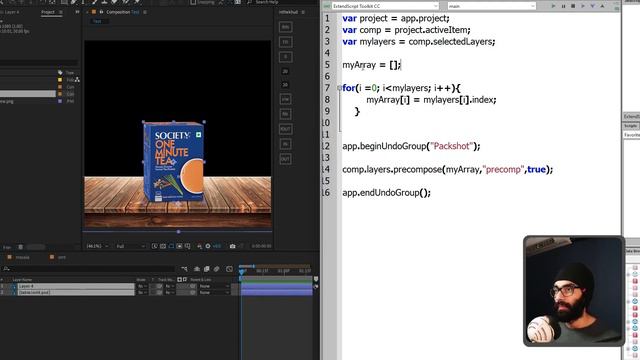Click the label tag column header icon

tap(60, 73)
